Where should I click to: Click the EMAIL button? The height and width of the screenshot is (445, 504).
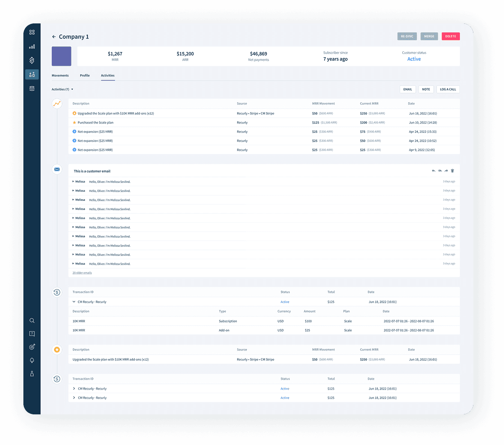click(408, 90)
